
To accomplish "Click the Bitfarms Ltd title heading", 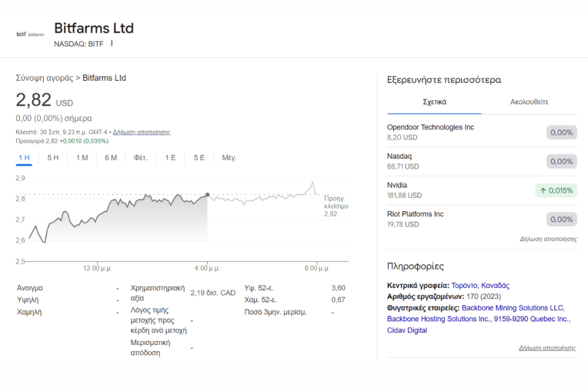I will [x=94, y=28].
